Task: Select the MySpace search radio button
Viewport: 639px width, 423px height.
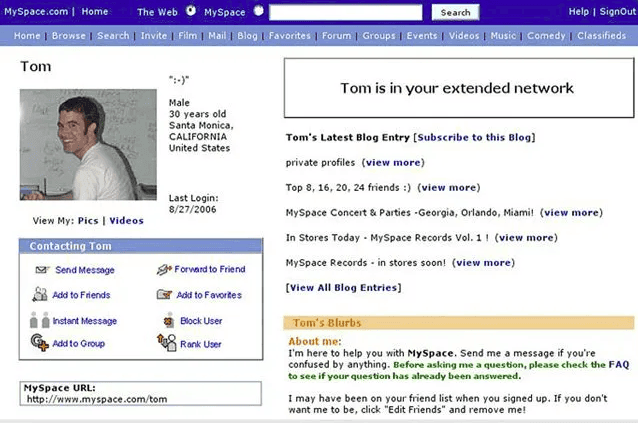Action: (259, 12)
